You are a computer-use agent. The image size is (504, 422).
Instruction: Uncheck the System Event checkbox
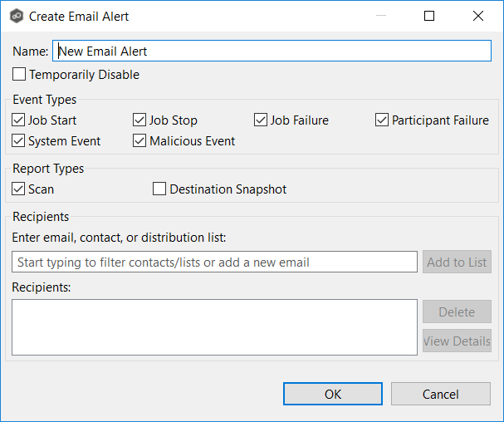19,141
